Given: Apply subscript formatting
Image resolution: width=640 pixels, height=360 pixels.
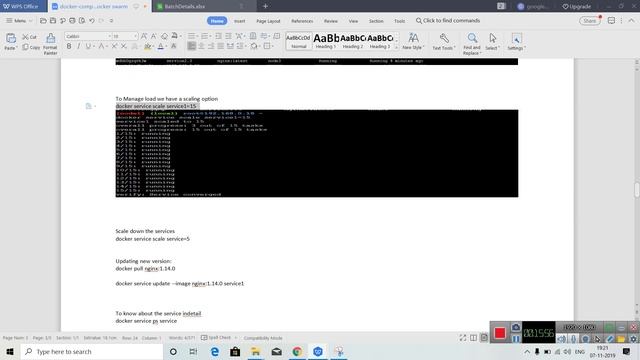Looking at the screenshot, I should click(x=124, y=47).
